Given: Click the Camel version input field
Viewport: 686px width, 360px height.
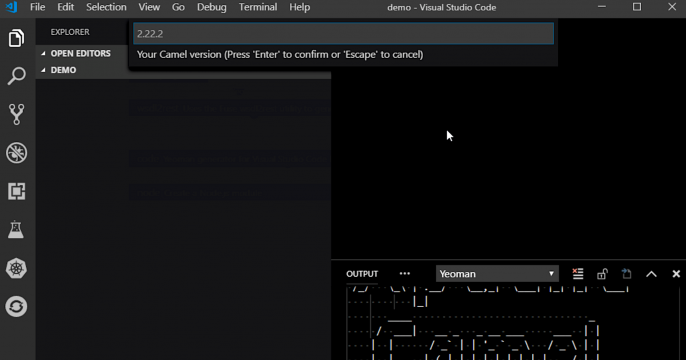Looking at the screenshot, I should point(343,34).
